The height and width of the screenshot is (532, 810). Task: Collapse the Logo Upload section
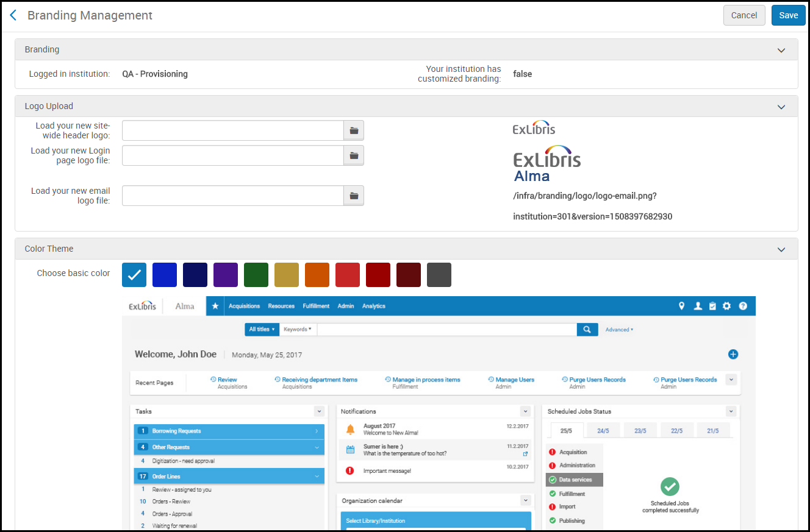(x=781, y=107)
